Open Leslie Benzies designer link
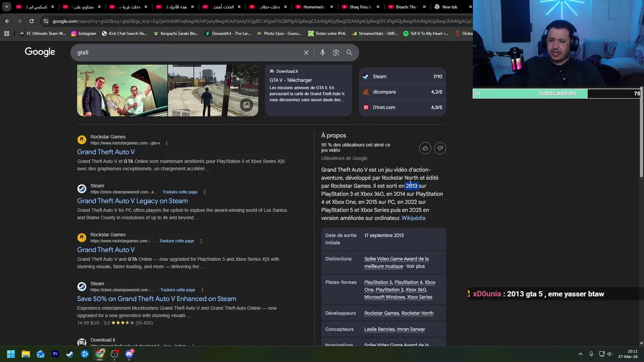This screenshot has width=644, height=362. tap(379, 329)
